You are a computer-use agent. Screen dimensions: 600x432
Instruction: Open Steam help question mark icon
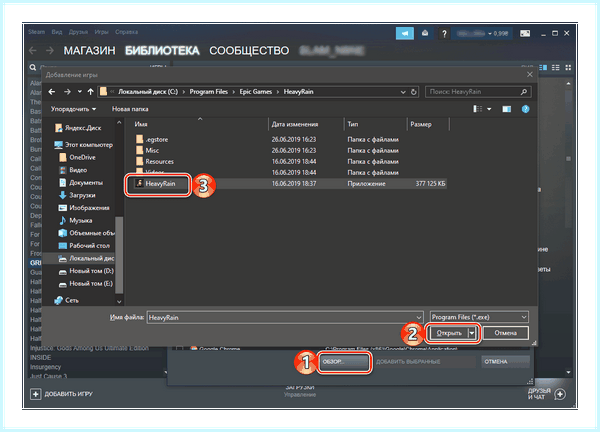tap(444, 34)
